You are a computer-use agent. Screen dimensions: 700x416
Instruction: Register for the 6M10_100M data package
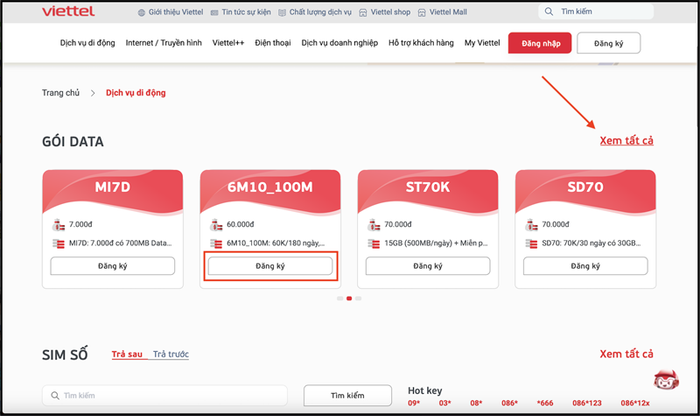269,266
